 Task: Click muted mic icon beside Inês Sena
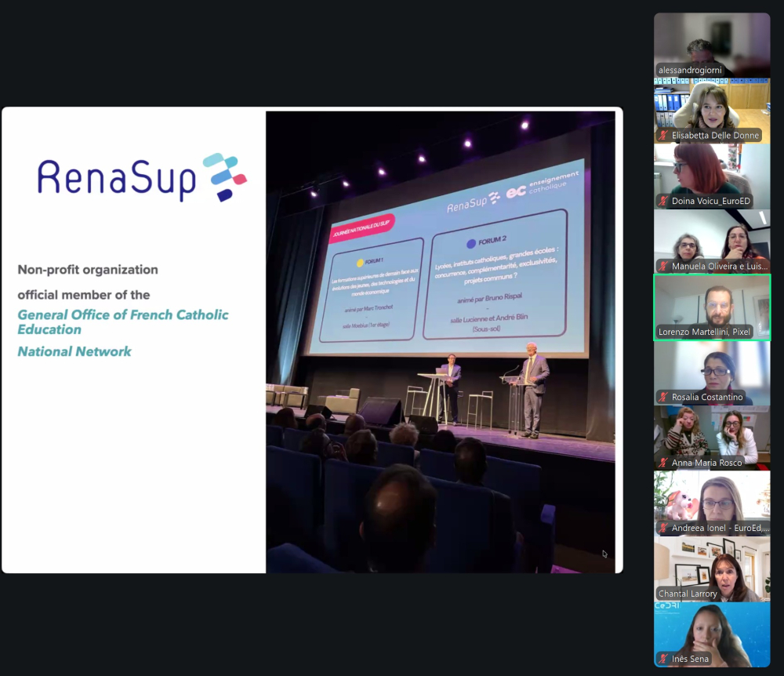[x=663, y=659]
